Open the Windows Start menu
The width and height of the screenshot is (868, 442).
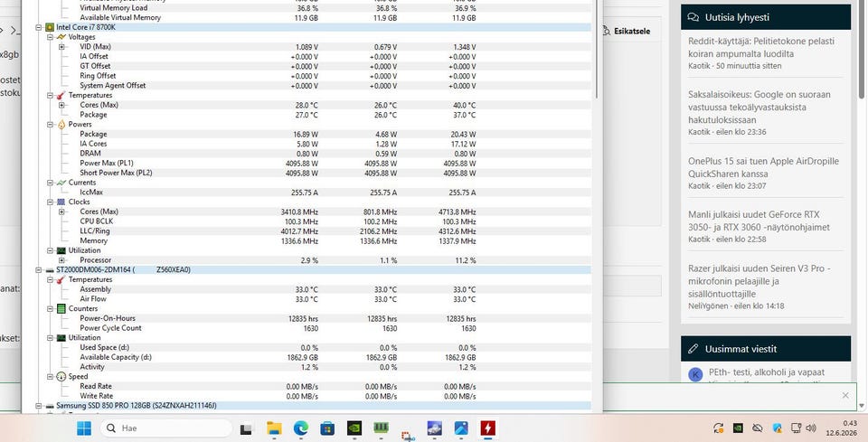point(84,428)
